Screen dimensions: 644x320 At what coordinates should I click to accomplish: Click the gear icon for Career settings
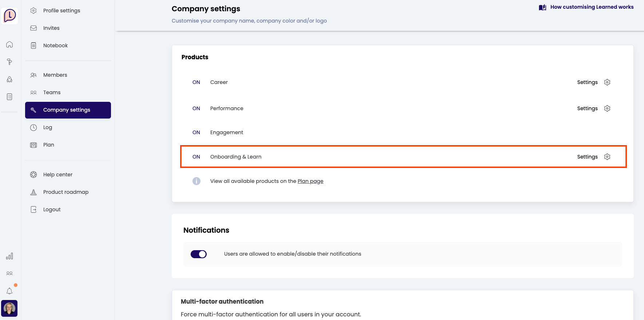(x=607, y=82)
